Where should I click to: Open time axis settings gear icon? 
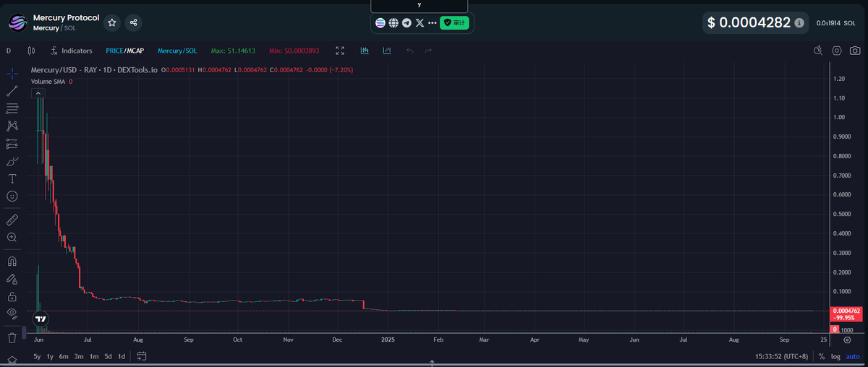click(848, 339)
